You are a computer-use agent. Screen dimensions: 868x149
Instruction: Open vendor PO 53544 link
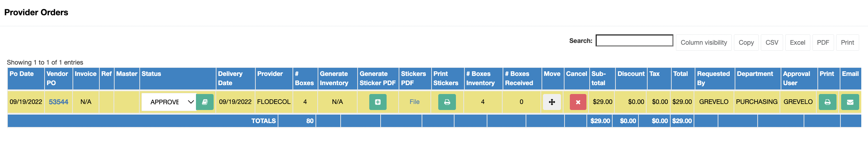[x=58, y=102]
